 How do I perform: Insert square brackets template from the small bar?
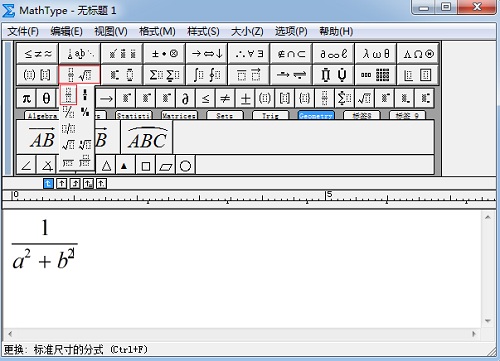[x=285, y=98]
